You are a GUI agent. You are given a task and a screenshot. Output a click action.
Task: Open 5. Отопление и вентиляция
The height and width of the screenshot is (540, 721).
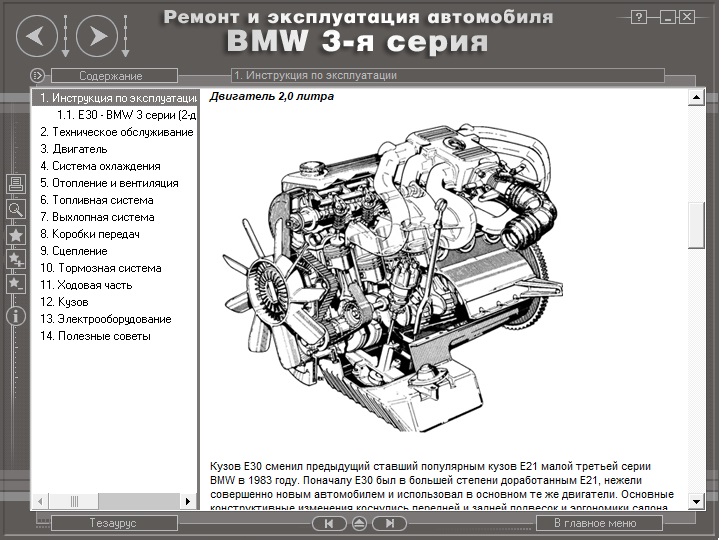coord(109,183)
